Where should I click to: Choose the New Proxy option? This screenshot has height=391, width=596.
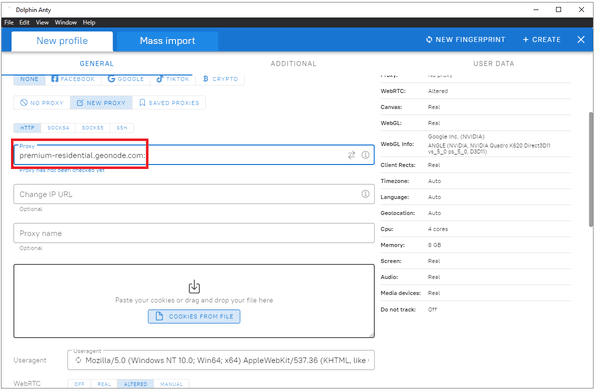click(101, 103)
